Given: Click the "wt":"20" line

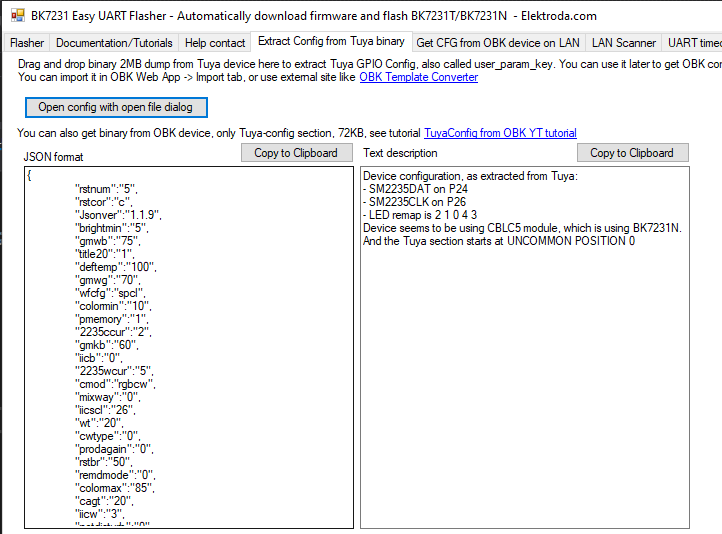Looking at the screenshot, I should [x=99, y=423].
